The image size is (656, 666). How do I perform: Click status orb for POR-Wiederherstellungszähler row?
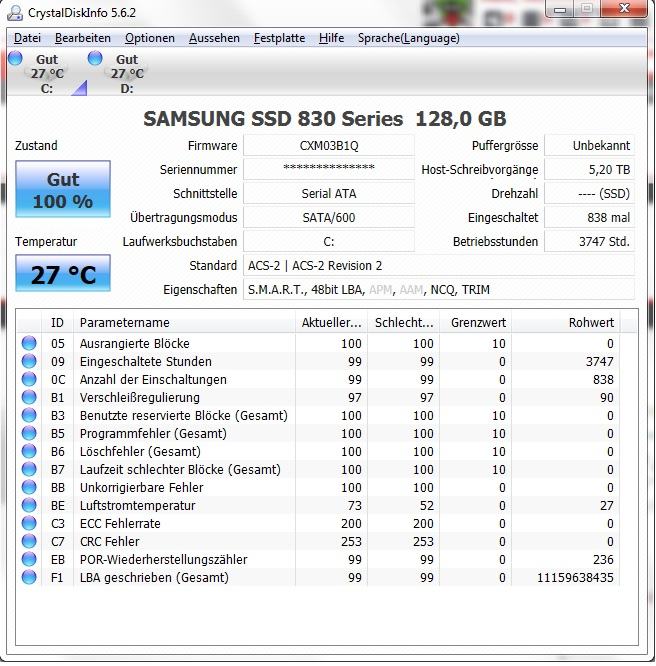tap(29, 559)
